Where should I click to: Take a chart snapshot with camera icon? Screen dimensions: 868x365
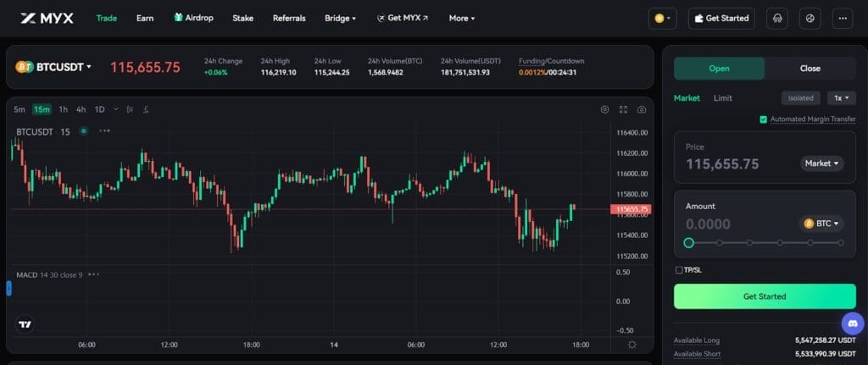pos(642,109)
